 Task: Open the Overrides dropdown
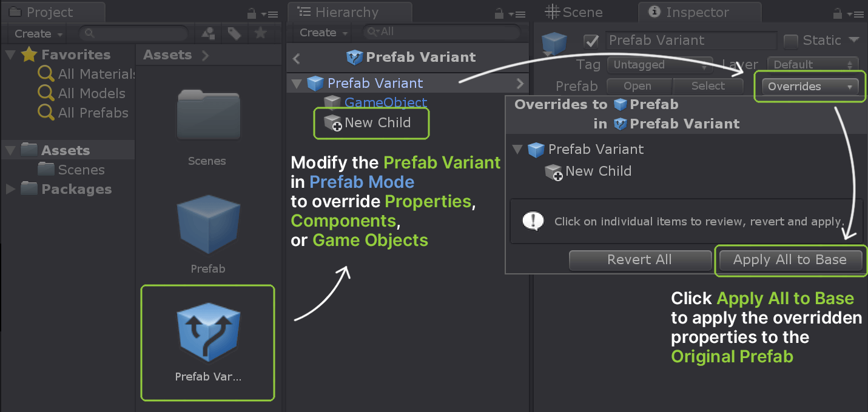pos(809,87)
